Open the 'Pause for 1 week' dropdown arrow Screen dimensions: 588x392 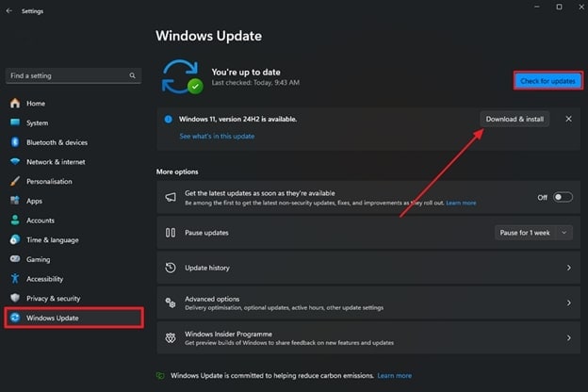(x=564, y=233)
